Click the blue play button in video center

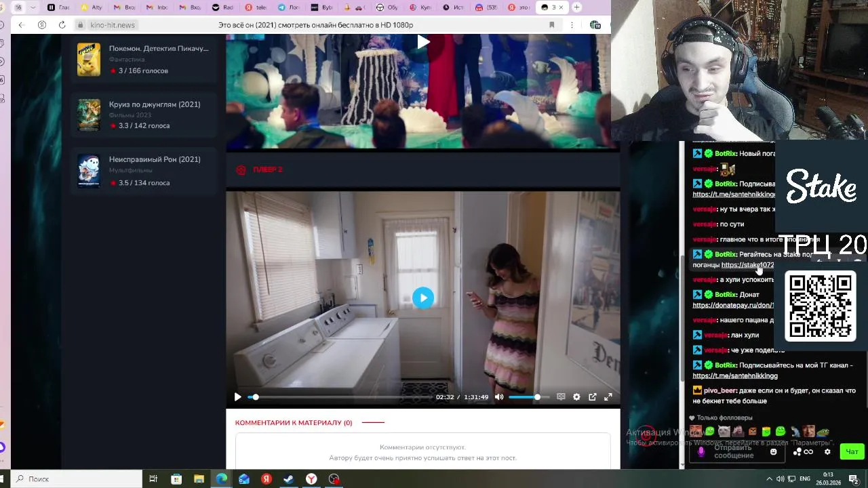click(423, 298)
